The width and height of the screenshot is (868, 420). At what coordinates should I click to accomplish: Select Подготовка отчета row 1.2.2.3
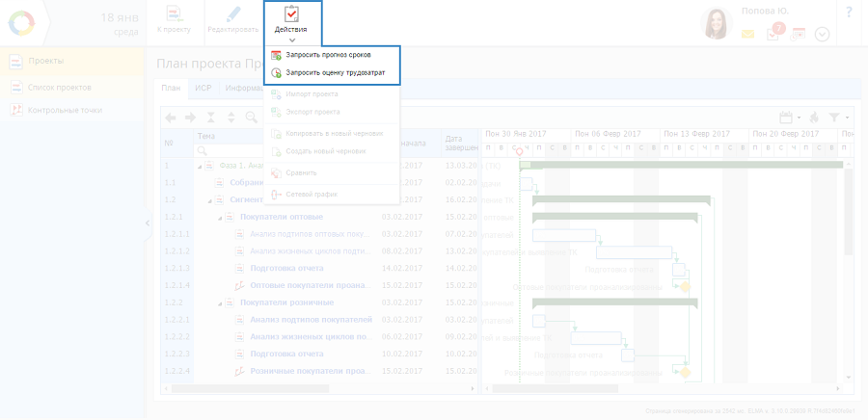click(x=319, y=354)
